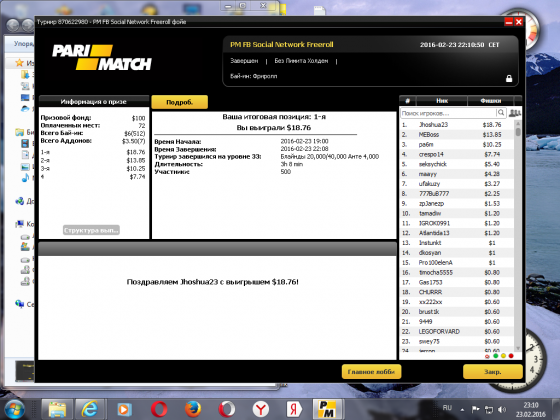Select player Pro100elenA in list

[x=457, y=262]
